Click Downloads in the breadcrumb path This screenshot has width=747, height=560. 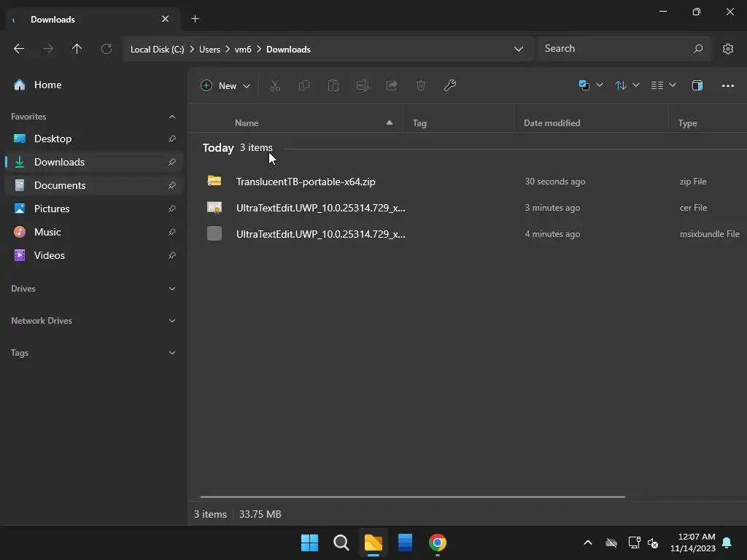pos(288,50)
